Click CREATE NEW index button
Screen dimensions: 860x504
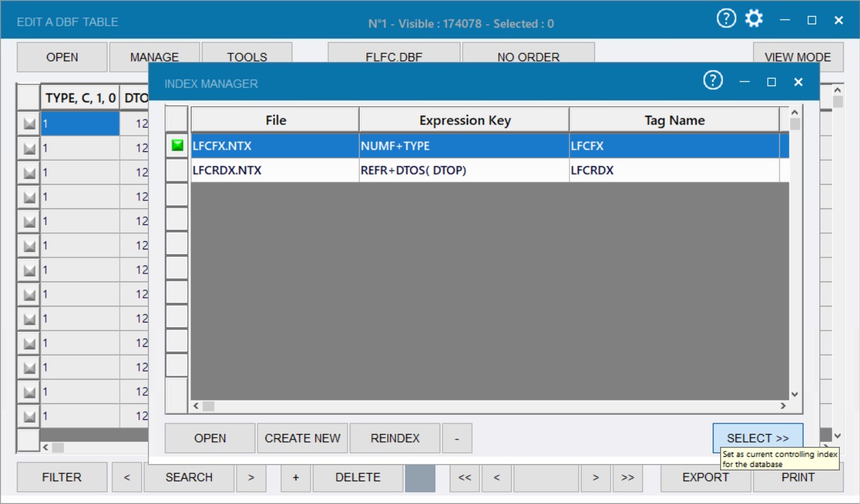(303, 438)
